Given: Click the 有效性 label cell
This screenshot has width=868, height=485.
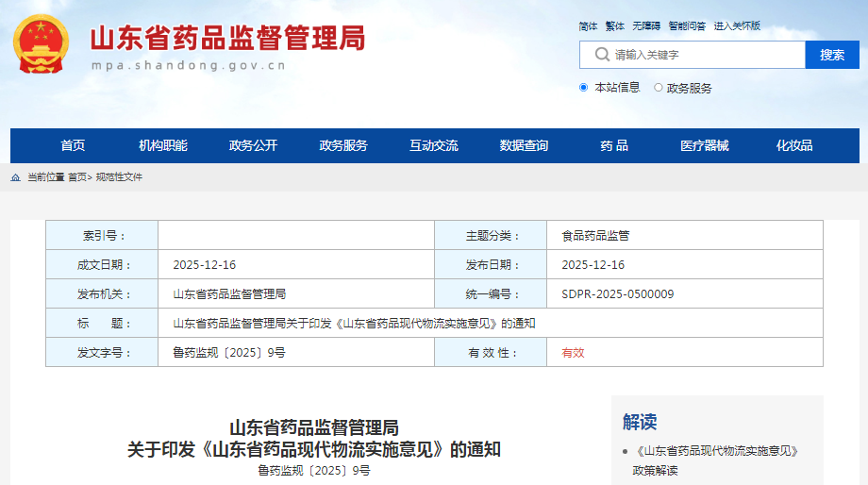Looking at the screenshot, I should click(491, 352).
